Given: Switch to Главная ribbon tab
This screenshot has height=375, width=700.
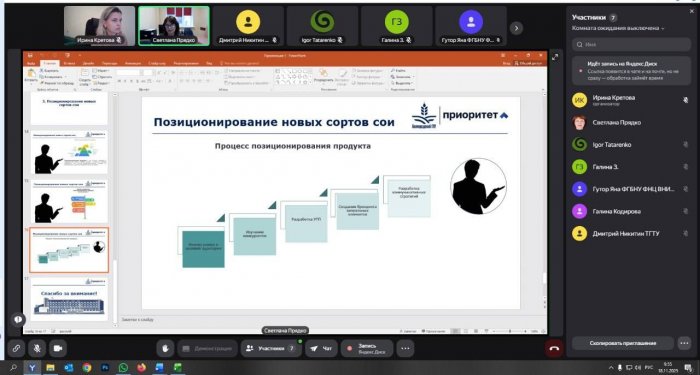Looking at the screenshot, I should pos(50,63).
